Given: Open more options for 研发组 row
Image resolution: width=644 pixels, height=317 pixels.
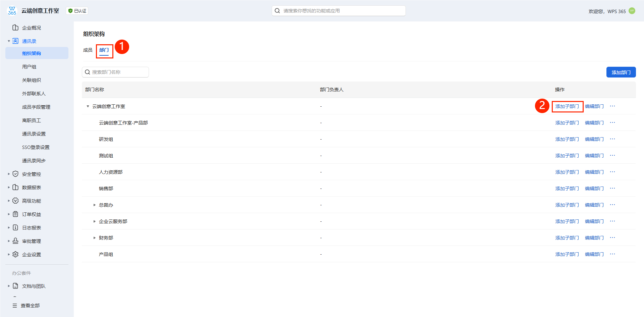Looking at the screenshot, I should (612, 139).
